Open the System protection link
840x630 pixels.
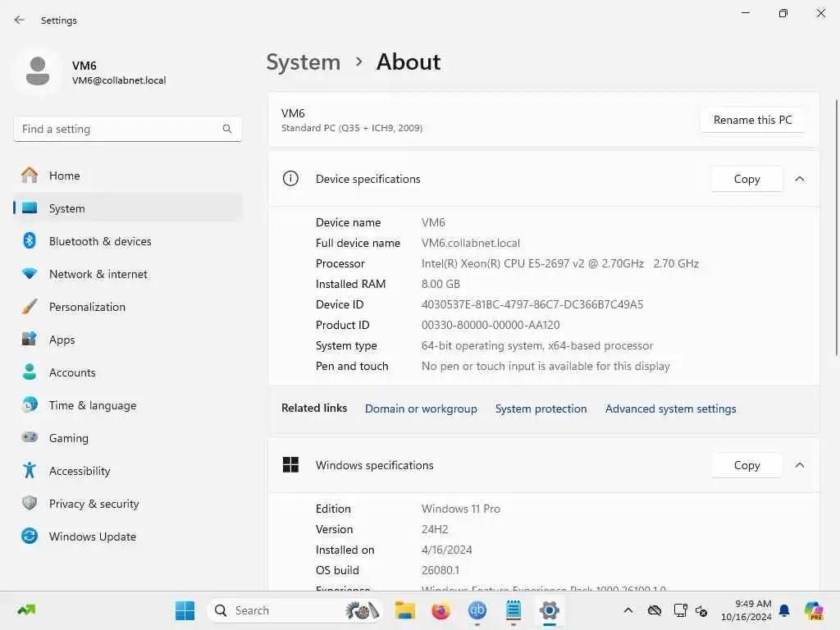pyautogui.click(x=541, y=409)
